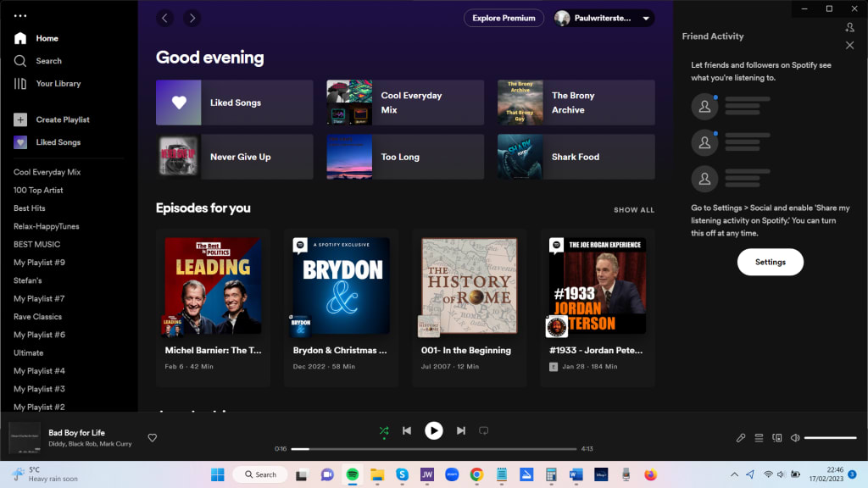
Task: Click the Bad Boy for Life song title
Action: 76,433
